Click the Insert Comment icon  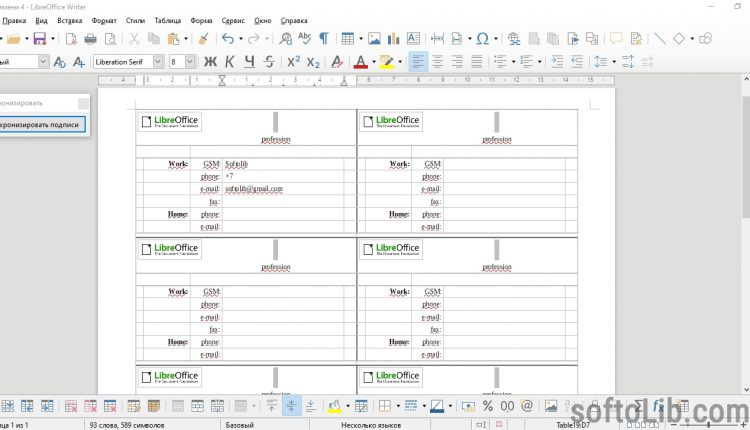616,39
